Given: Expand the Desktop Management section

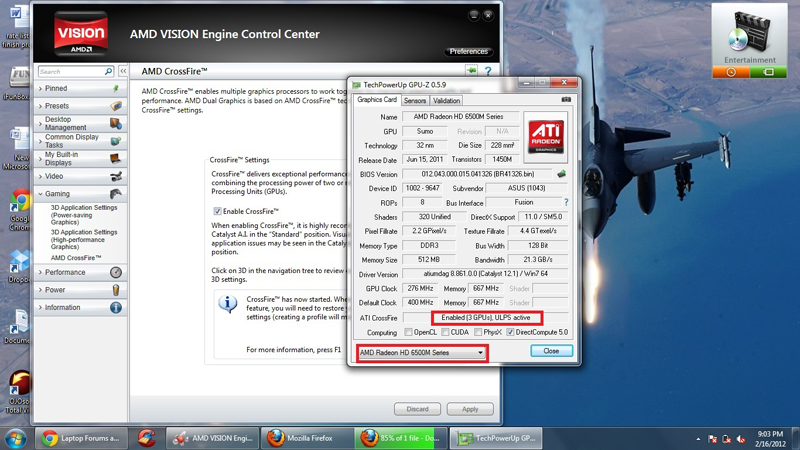Looking at the screenshot, I should 40,123.
